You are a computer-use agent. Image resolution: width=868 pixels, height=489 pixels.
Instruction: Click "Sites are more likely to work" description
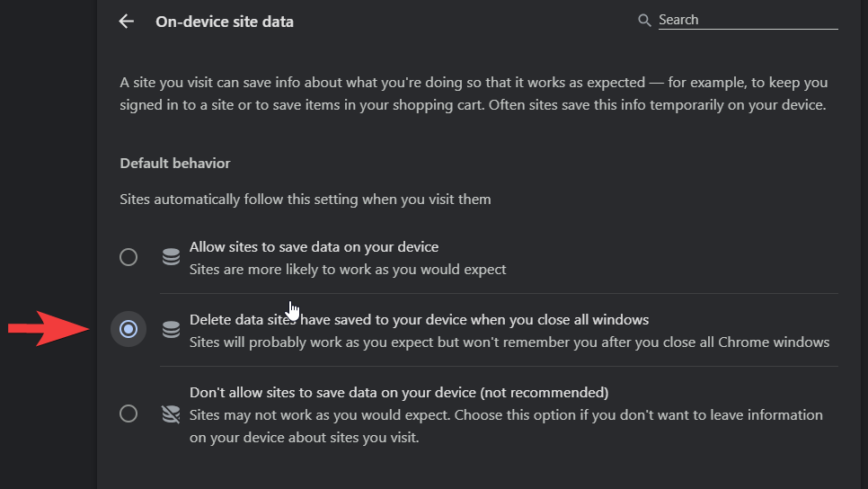click(x=348, y=270)
